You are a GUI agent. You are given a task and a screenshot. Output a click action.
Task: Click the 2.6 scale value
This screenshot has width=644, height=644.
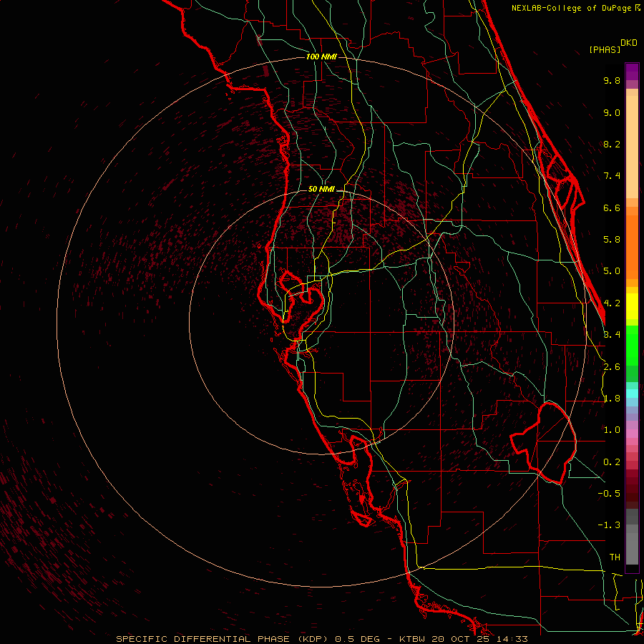coord(612,367)
